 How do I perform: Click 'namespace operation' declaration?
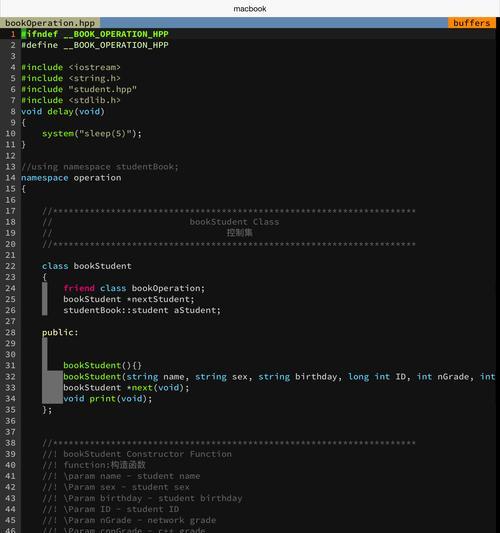pos(71,178)
